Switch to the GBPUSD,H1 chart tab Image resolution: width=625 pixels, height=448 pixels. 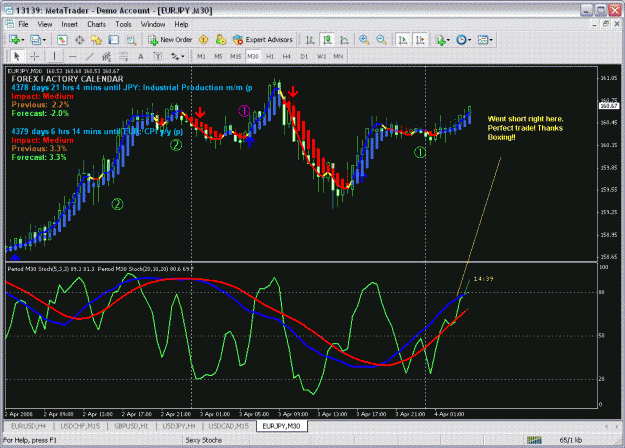click(131, 426)
